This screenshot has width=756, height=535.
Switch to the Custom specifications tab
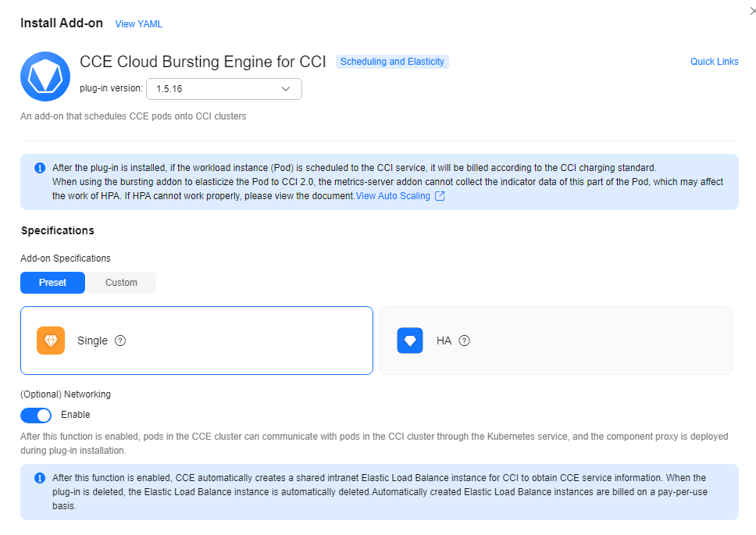pyautogui.click(x=121, y=283)
